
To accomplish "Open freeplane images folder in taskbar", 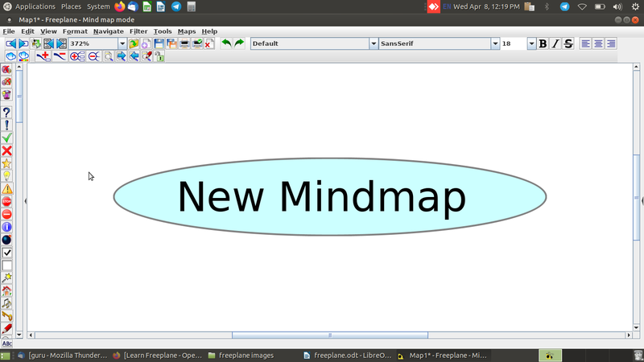I will point(241,356).
